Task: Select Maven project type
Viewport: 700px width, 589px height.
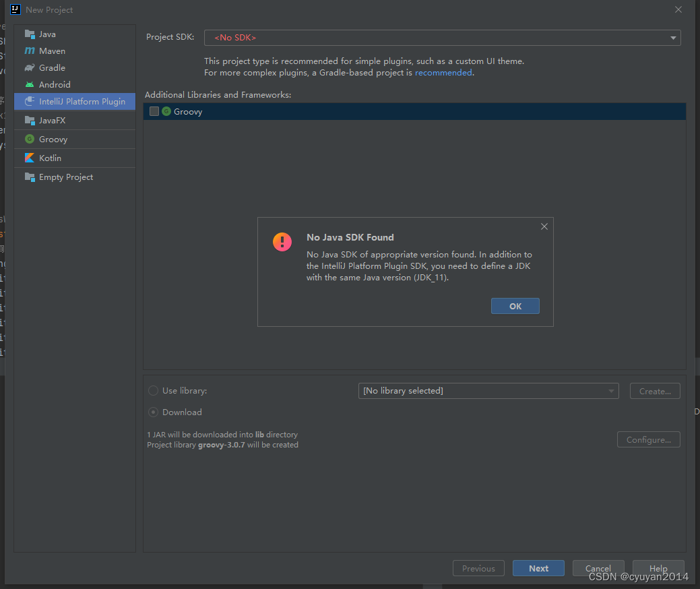Action: pyautogui.click(x=75, y=51)
